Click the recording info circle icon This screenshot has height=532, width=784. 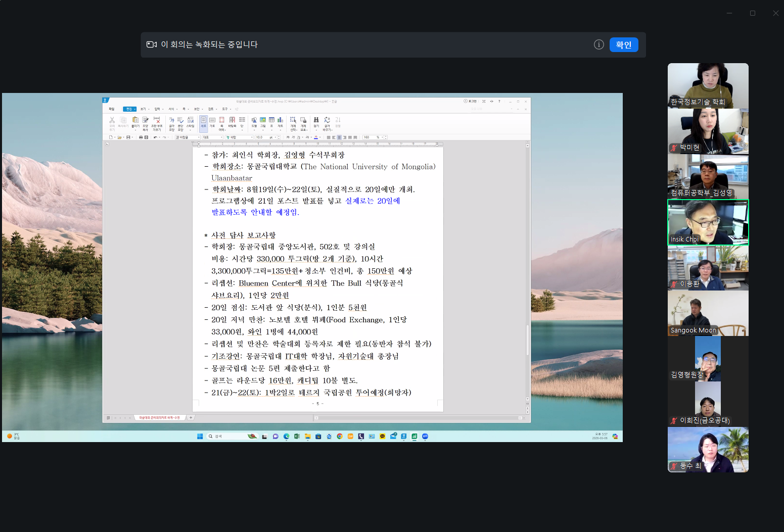pos(598,45)
